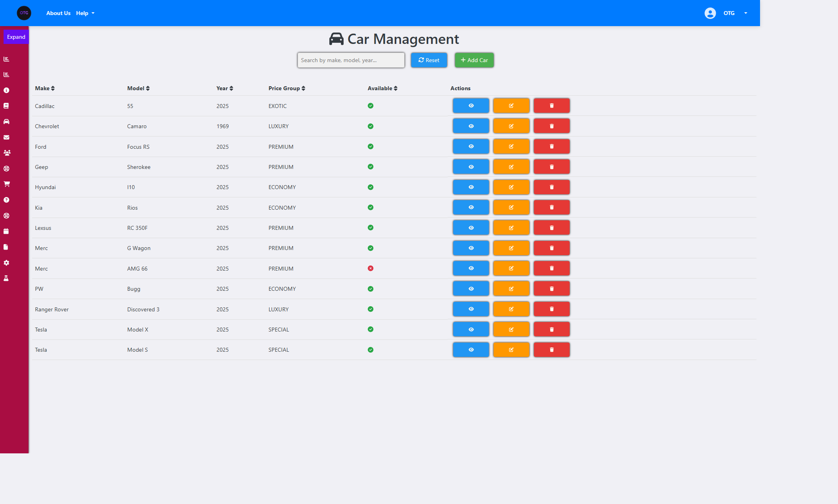Click the Car Management heading
The width and height of the screenshot is (838, 504).
click(394, 39)
